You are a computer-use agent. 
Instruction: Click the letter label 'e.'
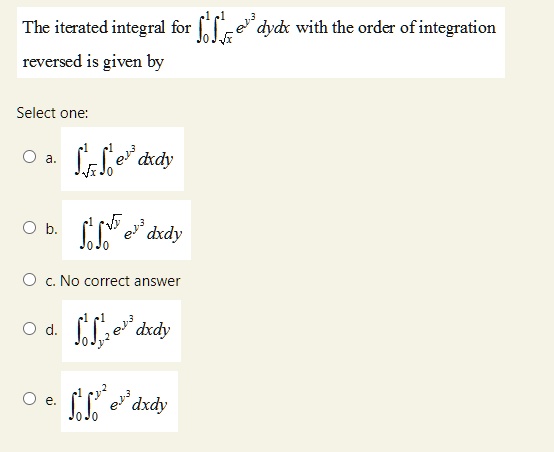click(51, 401)
